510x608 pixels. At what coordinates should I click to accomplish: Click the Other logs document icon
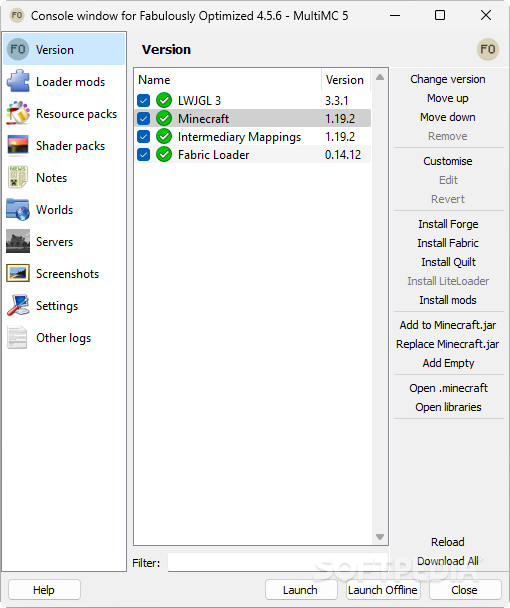17,337
